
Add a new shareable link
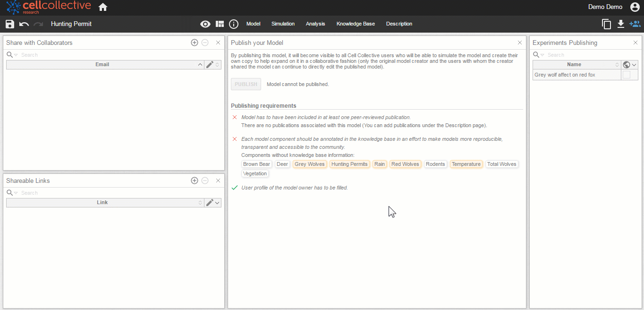tap(195, 181)
